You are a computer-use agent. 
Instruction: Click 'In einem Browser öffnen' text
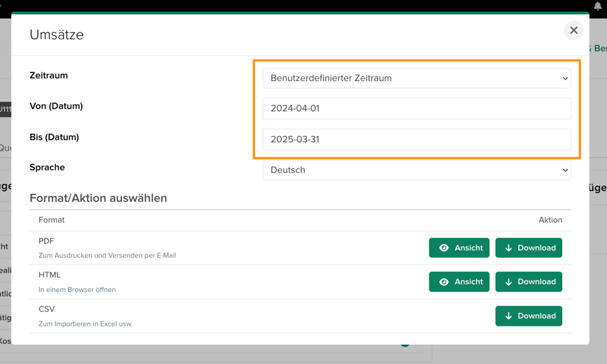click(x=77, y=290)
